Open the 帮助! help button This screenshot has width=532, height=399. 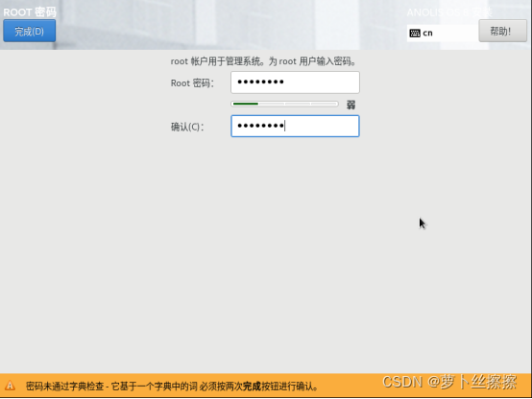click(x=502, y=31)
